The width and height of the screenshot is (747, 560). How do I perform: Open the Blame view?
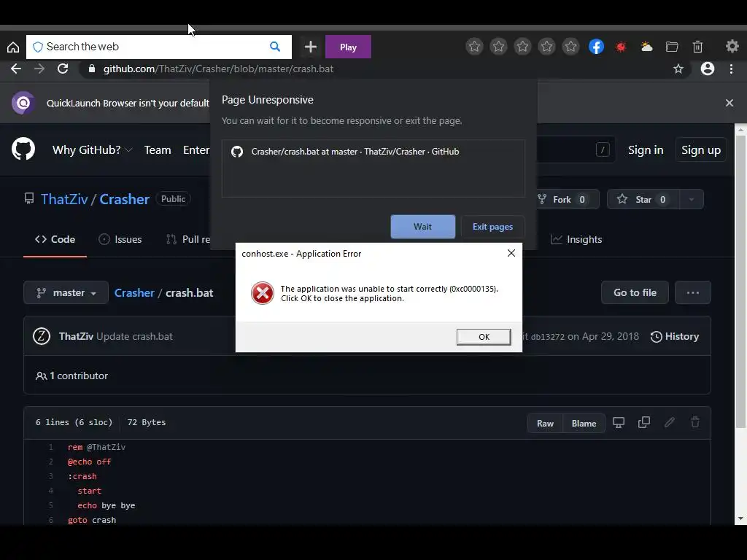(x=584, y=424)
